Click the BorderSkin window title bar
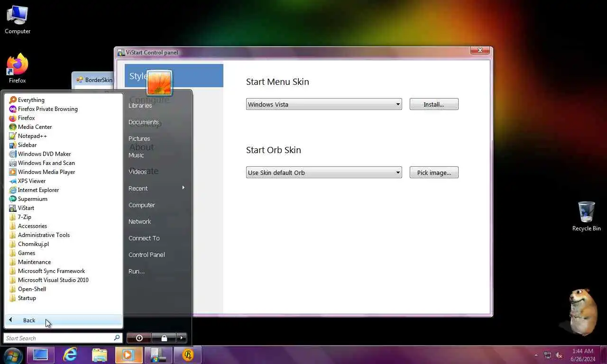Screen dimensions: 607x364 (x=92, y=80)
